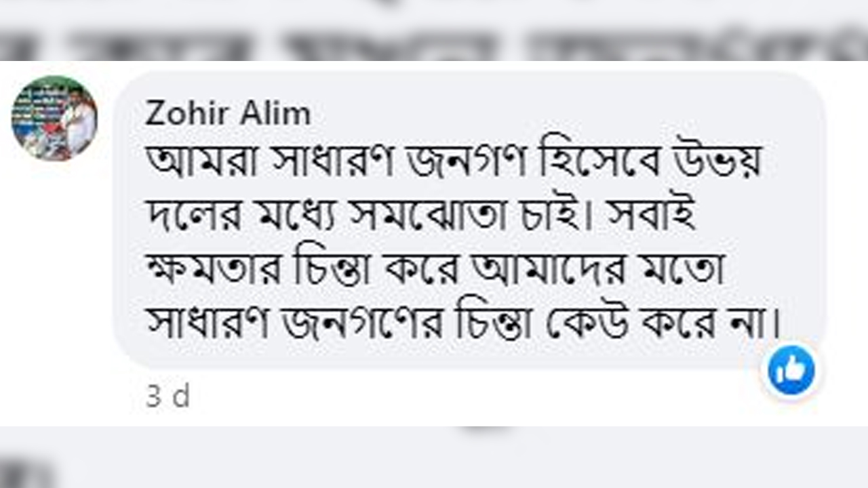Click the last line of the comment text
This screenshot has width=868, height=488.
[461, 324]
